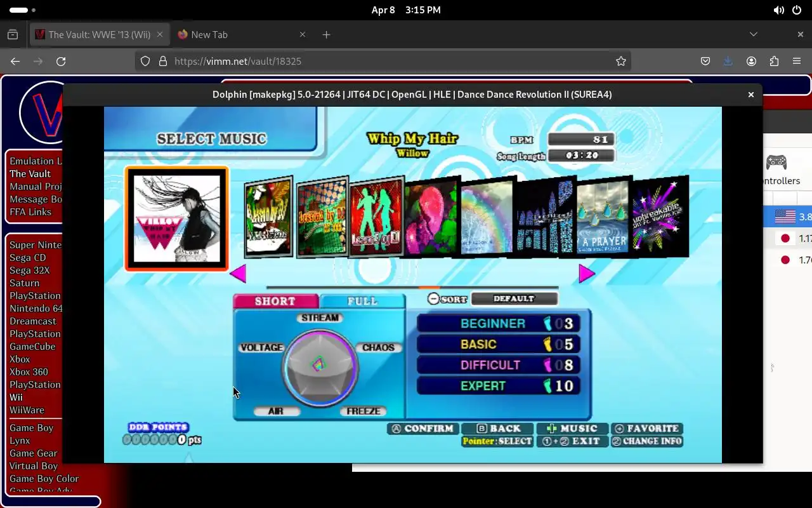This screenshot has width=812, height=508.
Task: Click the CONFIRM button prompt
Action: tap(423, 429)
